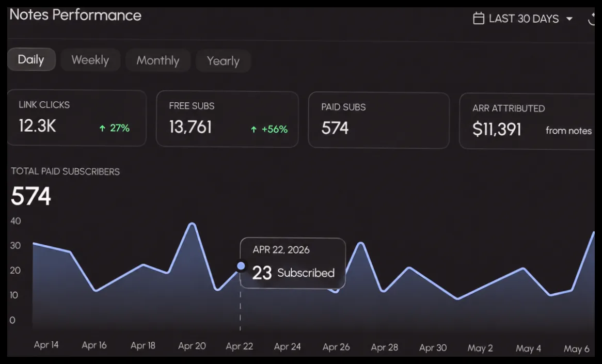
Task: Click the Apr 16 x-axis label
Action: 94,345
